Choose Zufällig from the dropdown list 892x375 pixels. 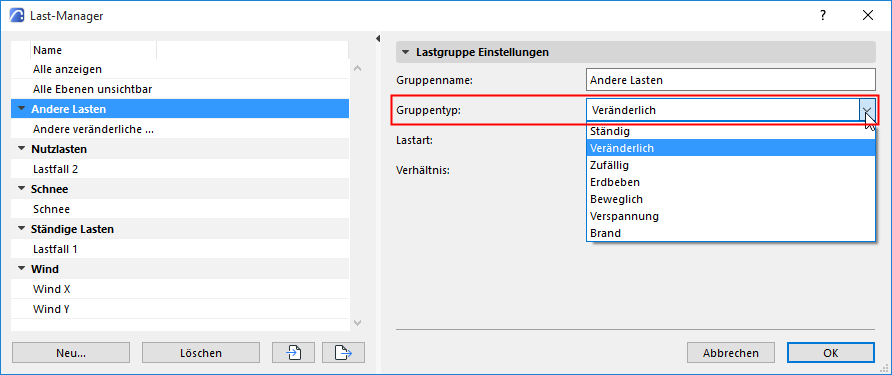(x=730, y=165)
